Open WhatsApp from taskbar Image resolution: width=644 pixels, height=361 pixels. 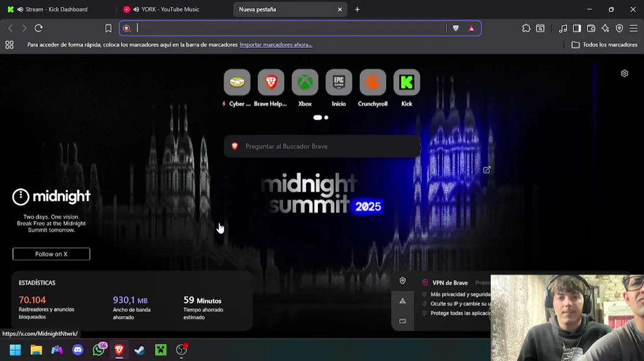[98, 350]
